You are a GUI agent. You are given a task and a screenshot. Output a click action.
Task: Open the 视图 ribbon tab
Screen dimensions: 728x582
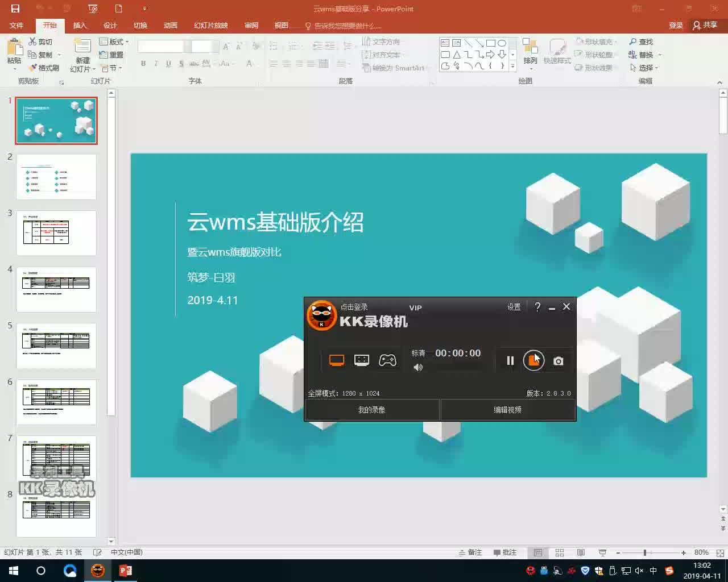point(281,25)
